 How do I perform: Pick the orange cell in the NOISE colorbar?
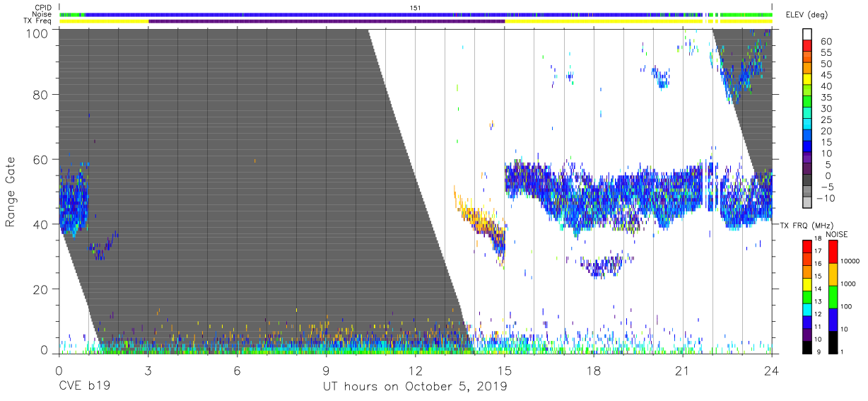tap(832, 274)
